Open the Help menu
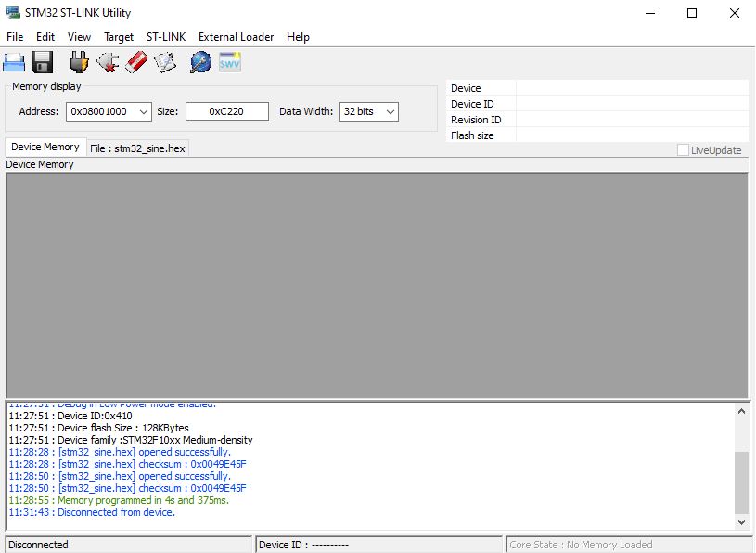This screenshot has width=756, height=553. (x=298, y=37)
